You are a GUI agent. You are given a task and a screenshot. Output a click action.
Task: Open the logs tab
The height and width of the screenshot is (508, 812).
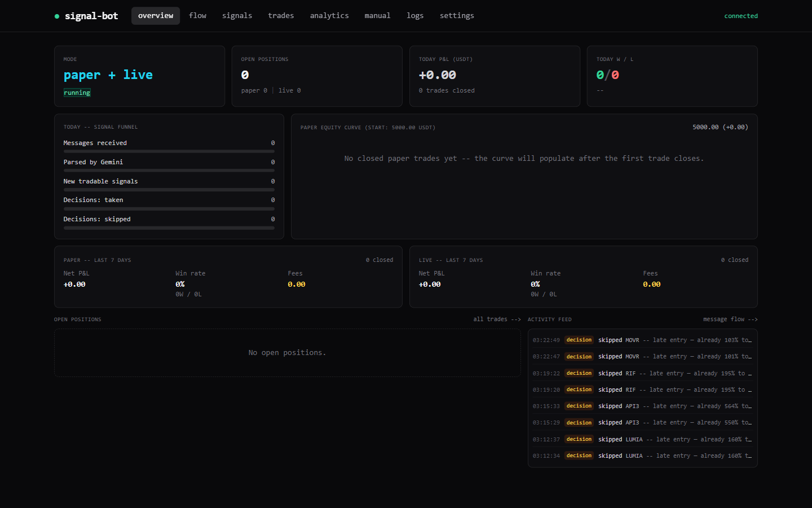(415, 16)
